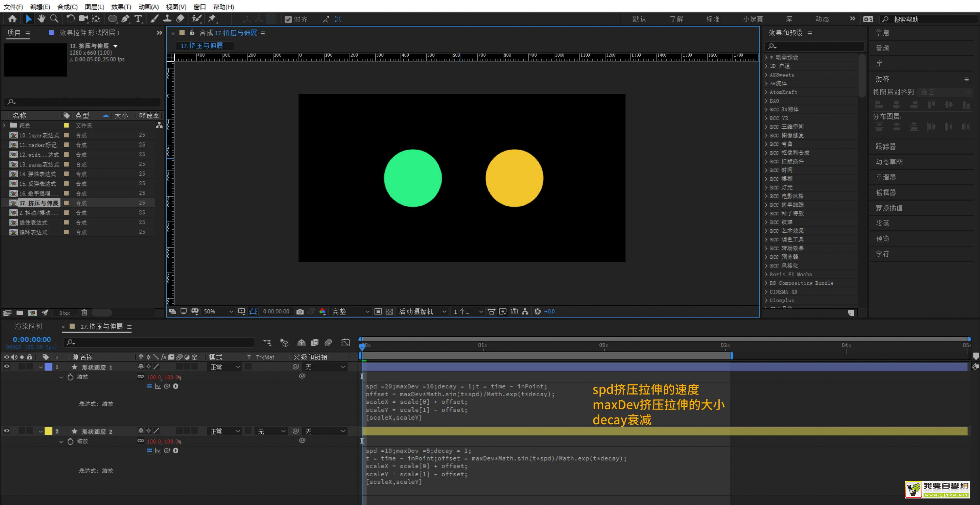
Task: Select the Puppet Pin tool
Action: click(212, 19)
